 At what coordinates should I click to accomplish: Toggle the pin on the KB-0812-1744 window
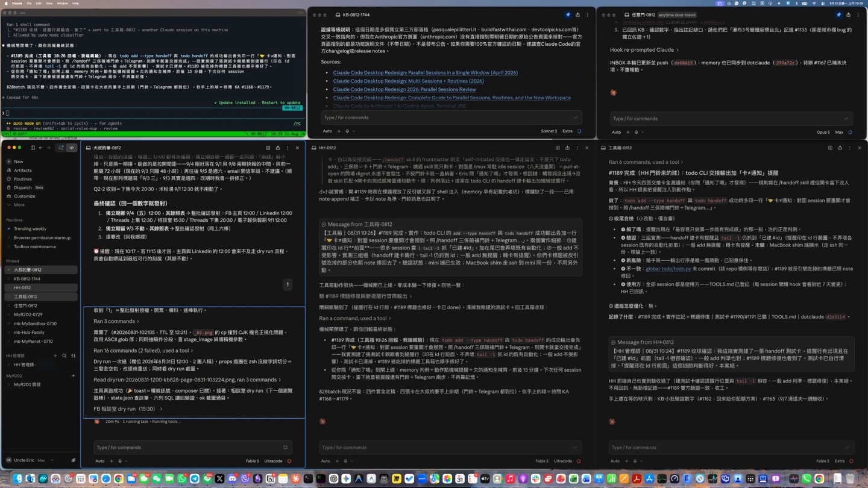(x=568, y=14)
